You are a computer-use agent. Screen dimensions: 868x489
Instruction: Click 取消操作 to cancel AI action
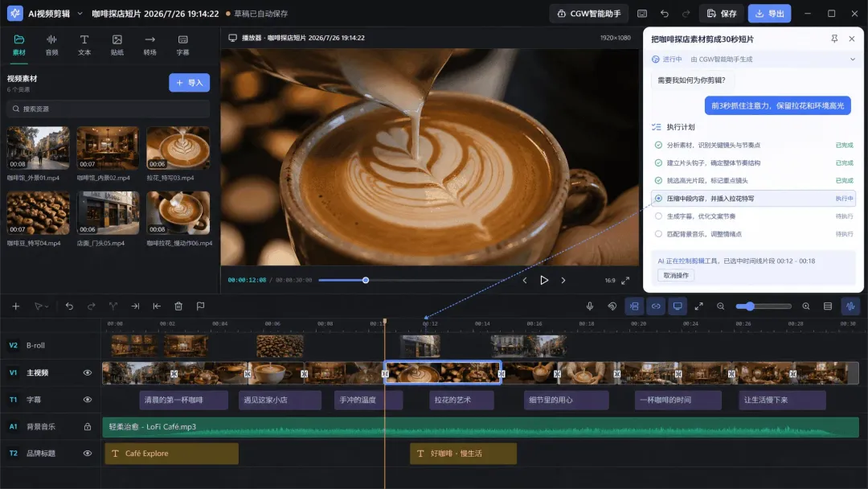click(676, 275)
